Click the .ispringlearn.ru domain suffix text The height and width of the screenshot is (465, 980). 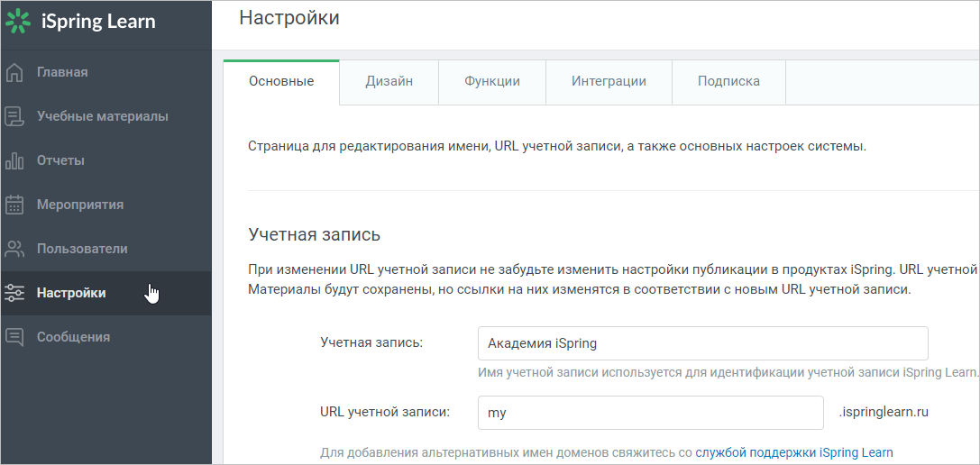pyautogui.click(x=884, y=413)
